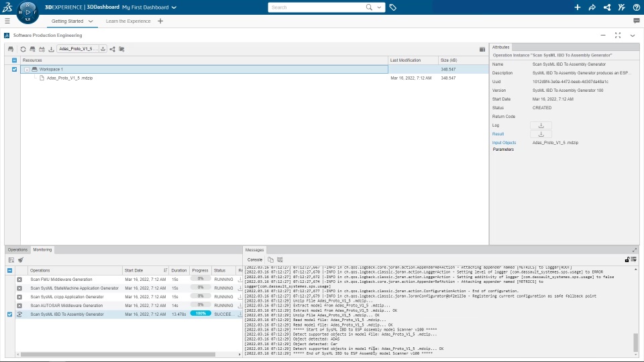Click the share icon in resources toolbar
Viewport: 644px width, 362px height.
point(113,49)
